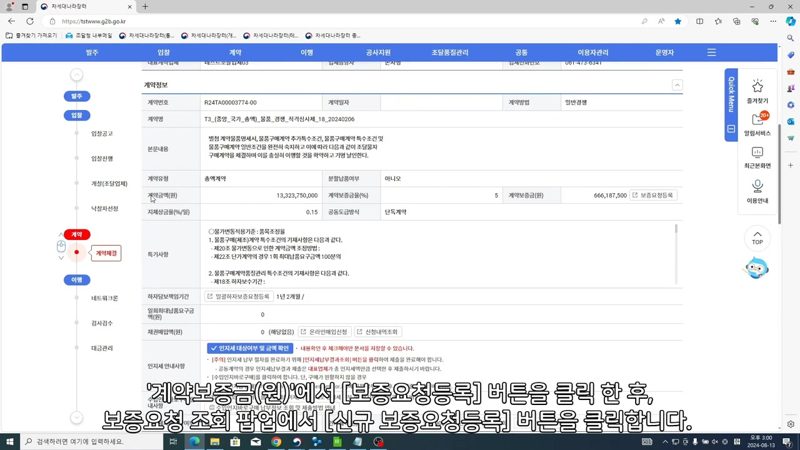Image resolution: width=800 pixels, height=450 pixels.
Task: Click the browser refresh icon
Action: [x=30, y=21]
